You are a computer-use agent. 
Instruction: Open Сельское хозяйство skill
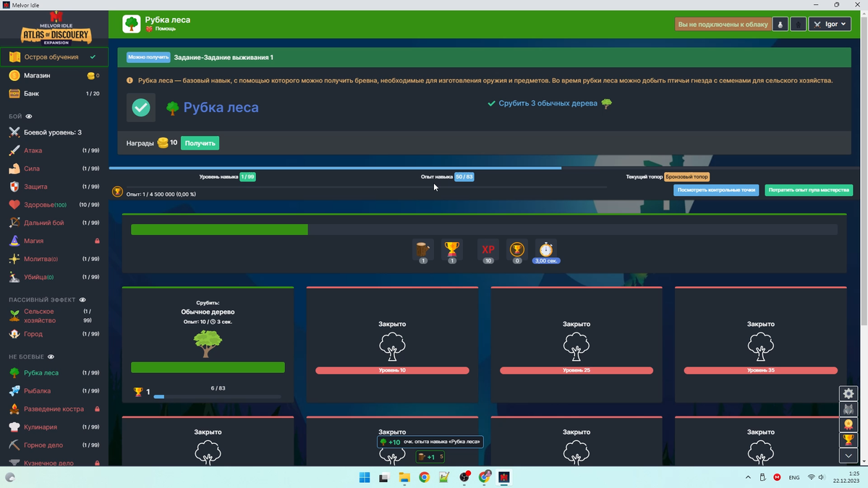click(54, 315)
